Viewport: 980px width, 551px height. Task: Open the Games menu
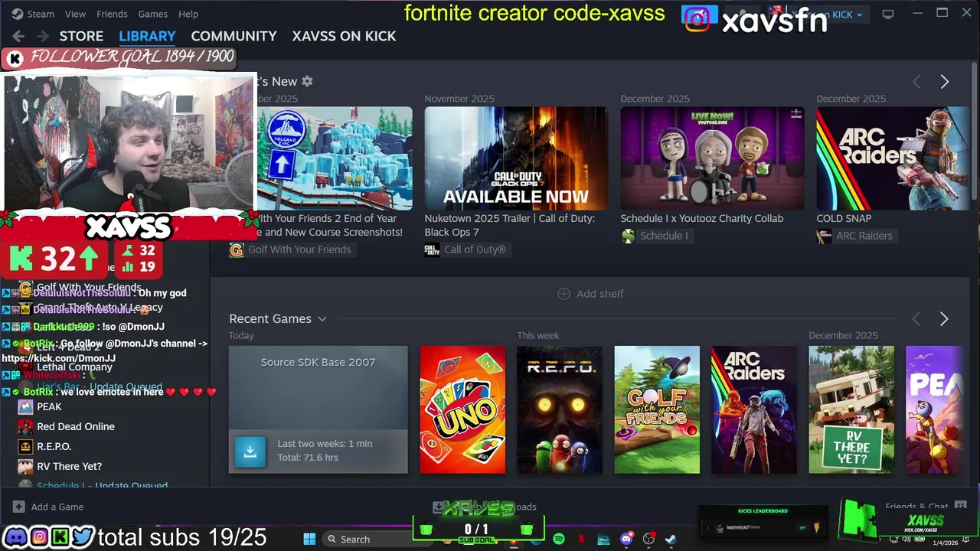click(x=152, y=14)
